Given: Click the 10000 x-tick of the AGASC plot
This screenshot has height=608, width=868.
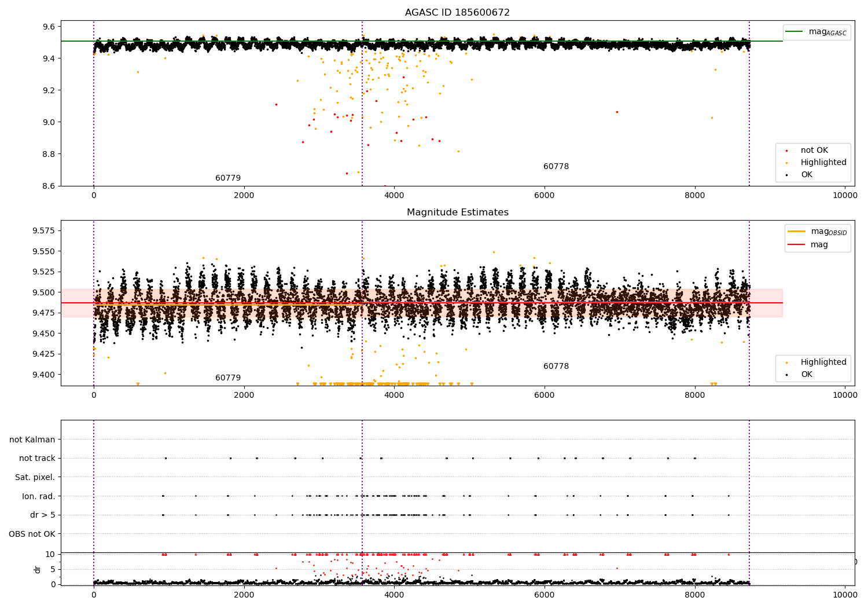Looking at the screenshot, I should [845, 195].
